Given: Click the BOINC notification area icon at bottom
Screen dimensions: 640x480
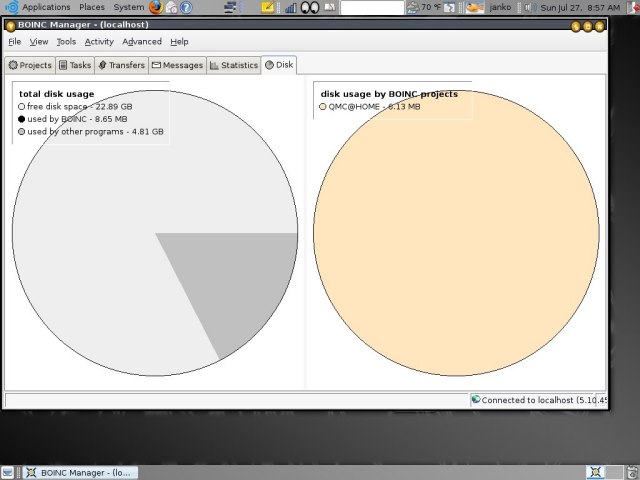Looking at the screenshot, I should point(596,472).
